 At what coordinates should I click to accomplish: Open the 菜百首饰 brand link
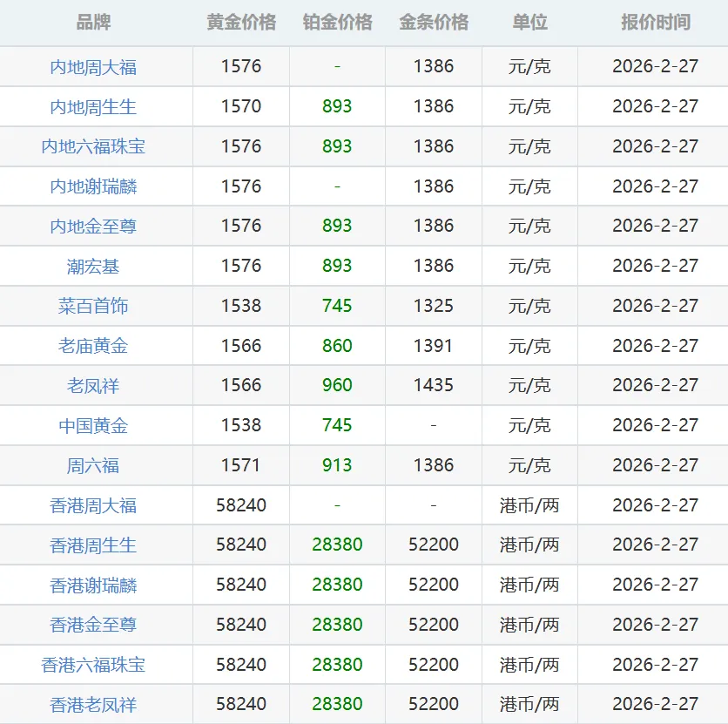(x=93, y=307)
